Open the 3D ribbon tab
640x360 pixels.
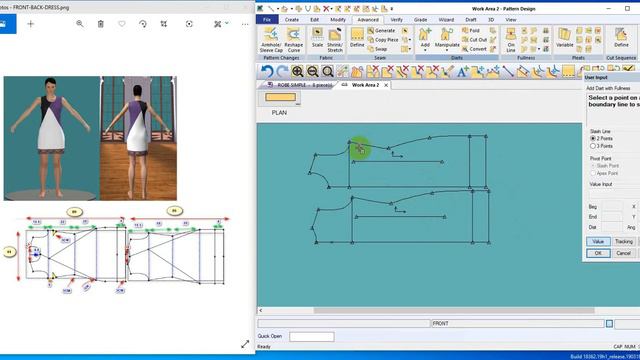(491, 20)
